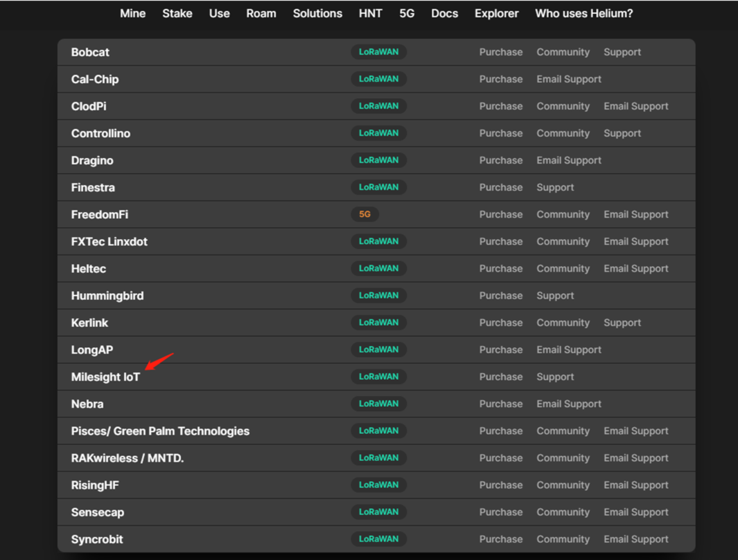This screenshot has width=738, height=560.
Task: Click Purchase link for Dragino
Action: pyautogui.click(x=501, y=161)
